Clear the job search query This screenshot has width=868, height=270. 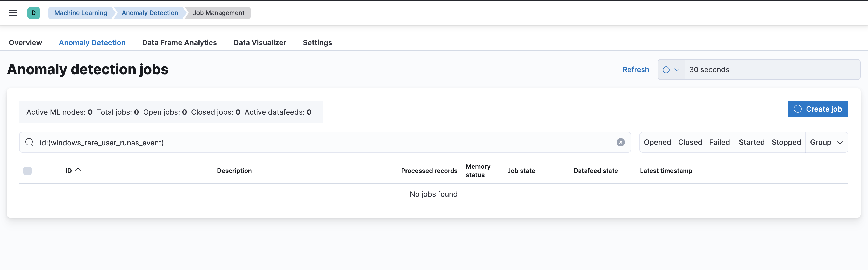click(620, 143)
